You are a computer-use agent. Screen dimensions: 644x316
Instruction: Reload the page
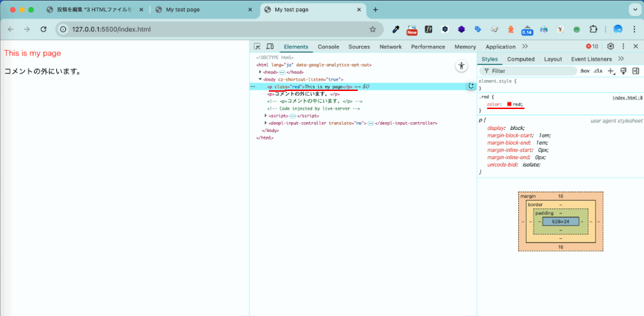pos(44,30)
